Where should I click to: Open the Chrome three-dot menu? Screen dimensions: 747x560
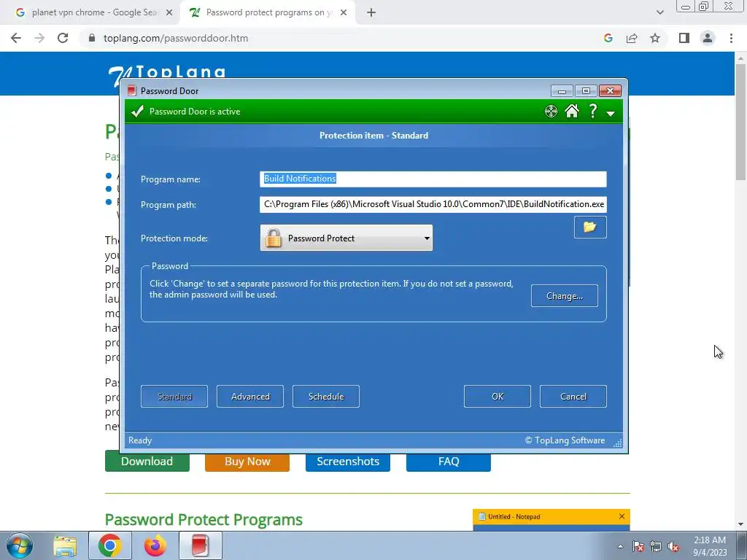click(x=731, y=38)
